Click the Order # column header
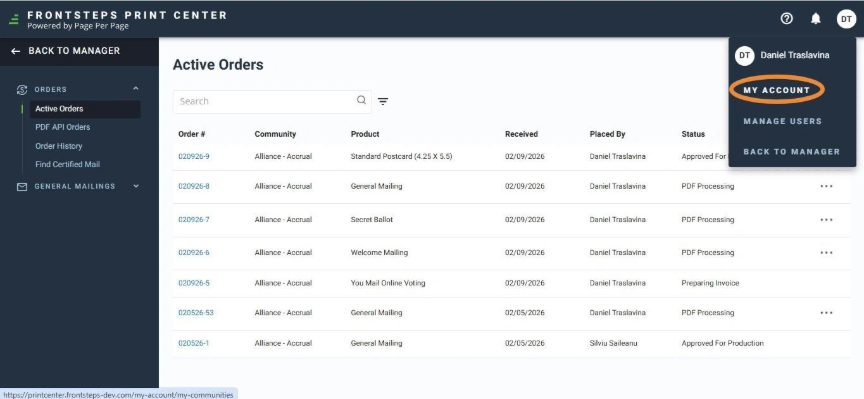This screenshot has width=864, height=399. 192,134
